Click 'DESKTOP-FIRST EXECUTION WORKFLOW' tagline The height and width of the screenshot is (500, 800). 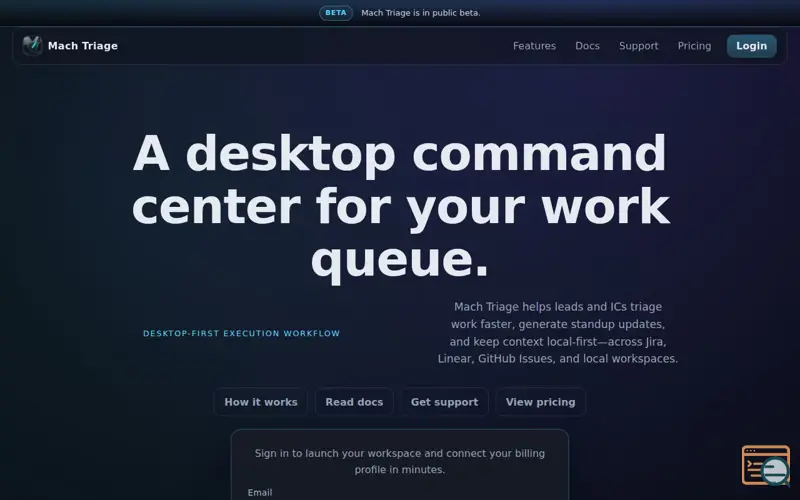[x=241, y=333]
